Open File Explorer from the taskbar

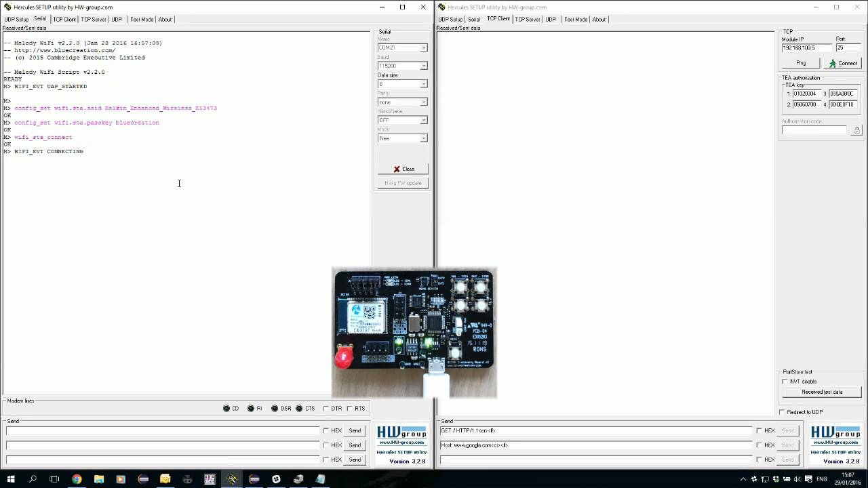(99, 479)
